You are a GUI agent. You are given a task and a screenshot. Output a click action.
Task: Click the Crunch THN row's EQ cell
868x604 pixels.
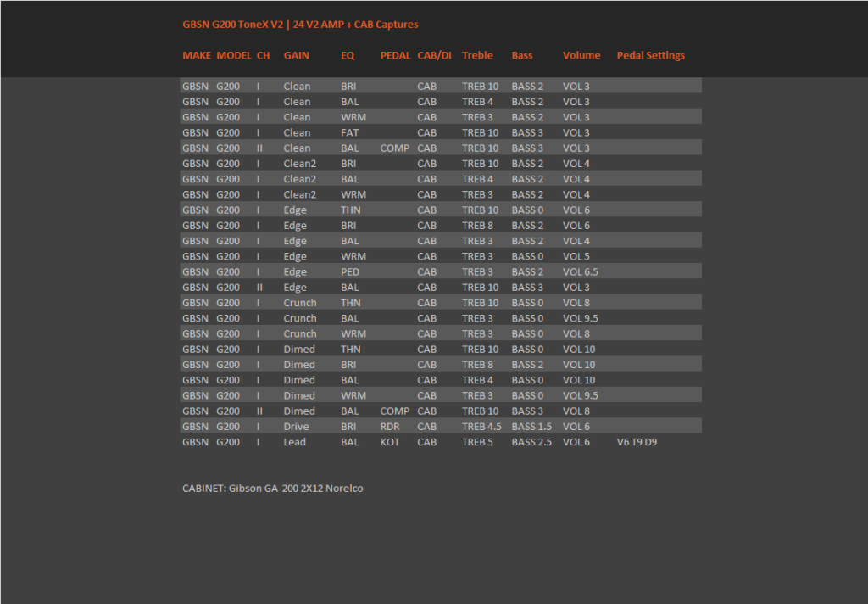point(350,303)
